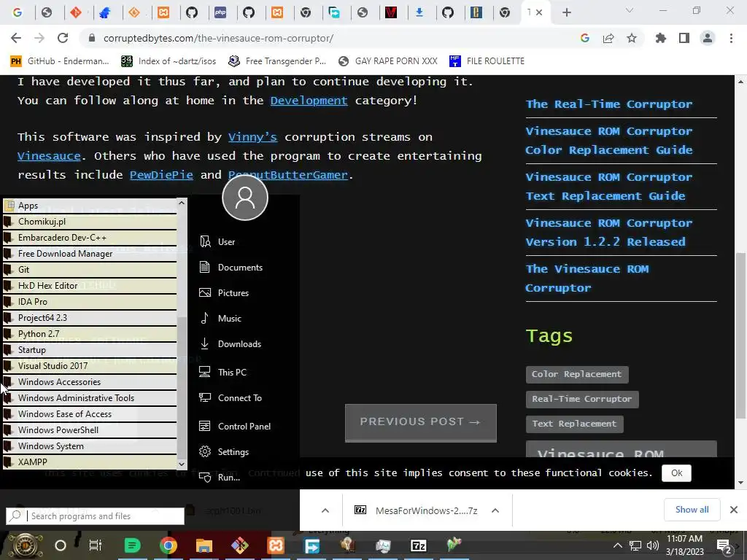Screen dimensions: 747x560
Task: Open Control Panel from the Start menu
Action: pos(235,426)
